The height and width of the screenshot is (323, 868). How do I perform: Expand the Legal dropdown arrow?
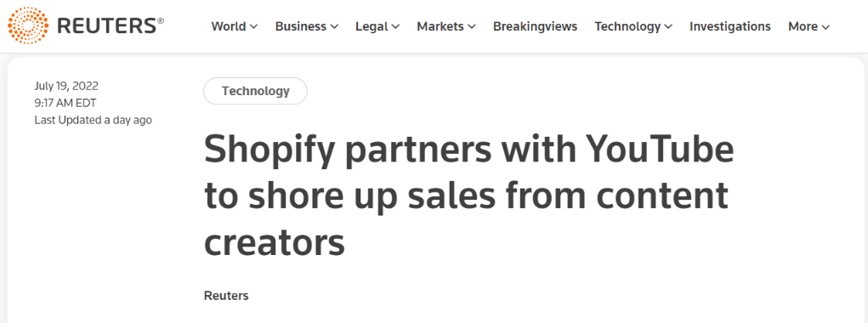395,26
